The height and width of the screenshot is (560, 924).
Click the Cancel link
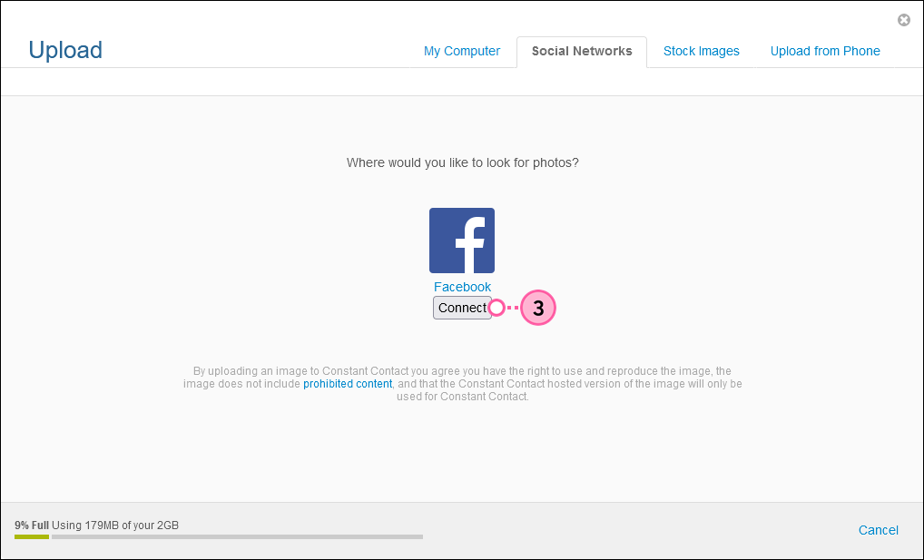click(878, 530)
